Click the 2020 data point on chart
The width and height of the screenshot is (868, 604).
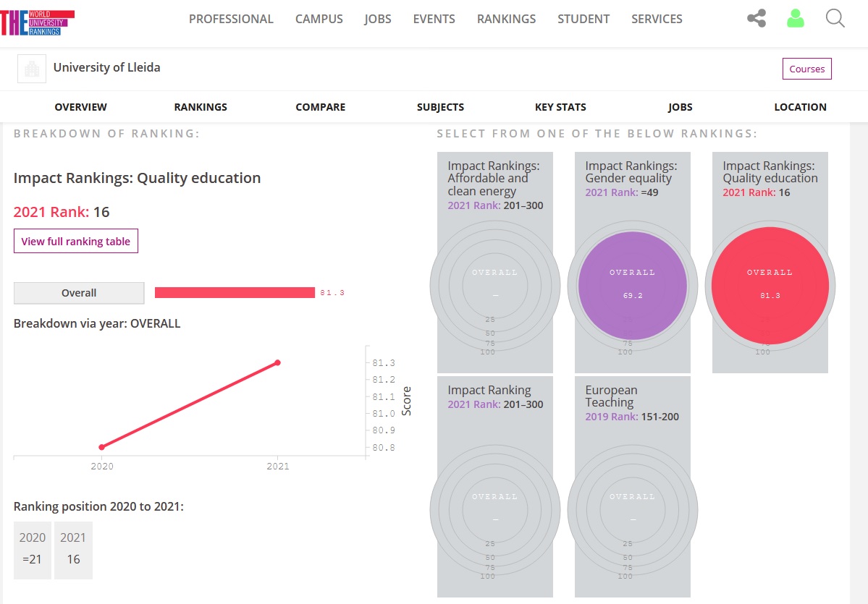(102, 447)
